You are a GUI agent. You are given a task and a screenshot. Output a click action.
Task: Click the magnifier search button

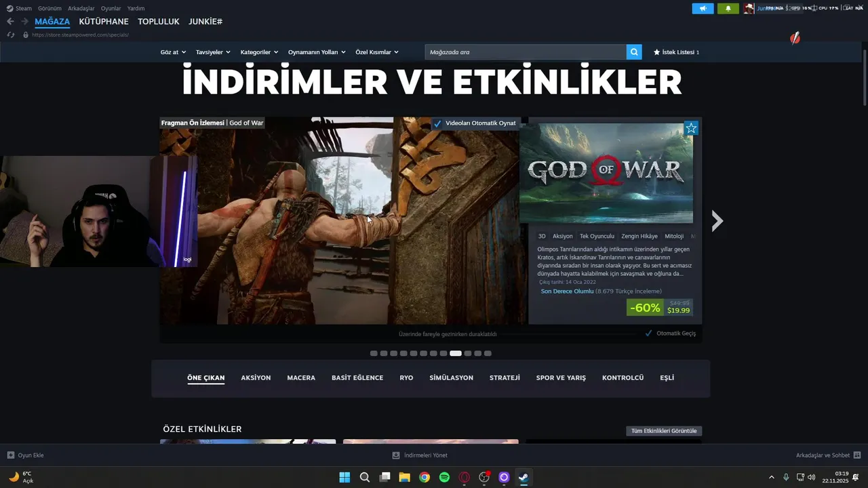[x=634, y=52]
